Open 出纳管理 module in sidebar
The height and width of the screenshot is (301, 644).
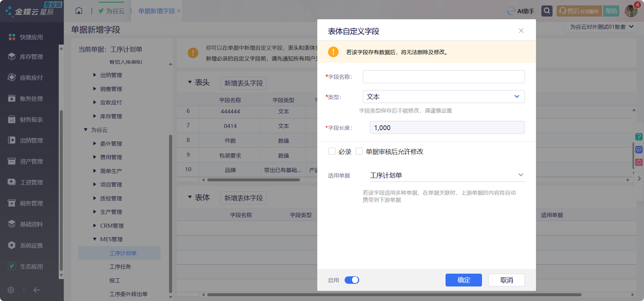(x=26, y=141)
